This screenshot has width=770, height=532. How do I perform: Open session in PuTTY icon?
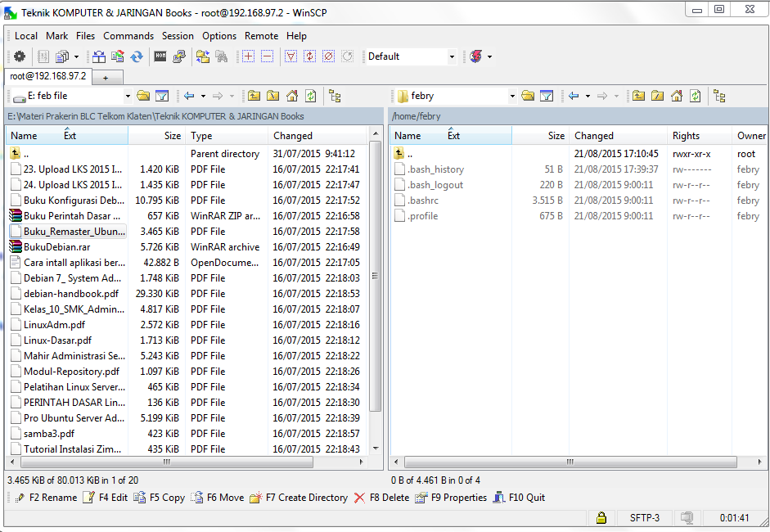(179, 56)
